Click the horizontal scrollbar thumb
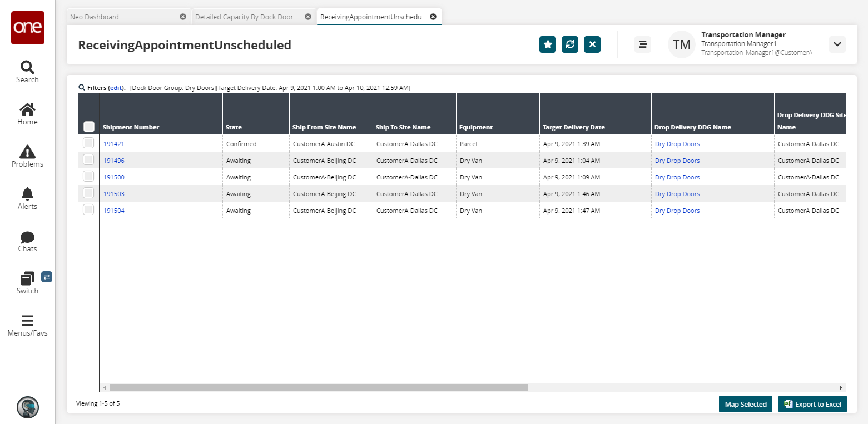Viewport: 868px width, 424px height. point(319,387)
